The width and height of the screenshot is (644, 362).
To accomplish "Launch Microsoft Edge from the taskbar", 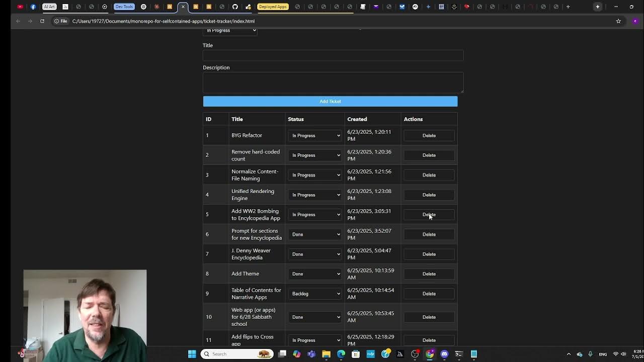I will 341,354.
